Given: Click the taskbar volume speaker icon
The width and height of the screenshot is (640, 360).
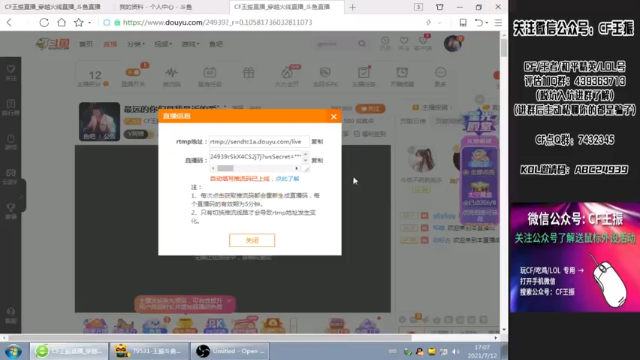Looking at the screenshot, I should click(x=456, y=351).
